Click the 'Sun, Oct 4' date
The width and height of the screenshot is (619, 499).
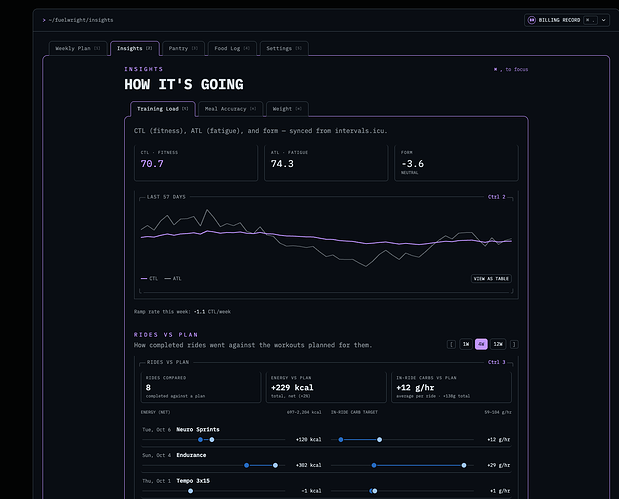pyautogui.click(x=157, y=455)
